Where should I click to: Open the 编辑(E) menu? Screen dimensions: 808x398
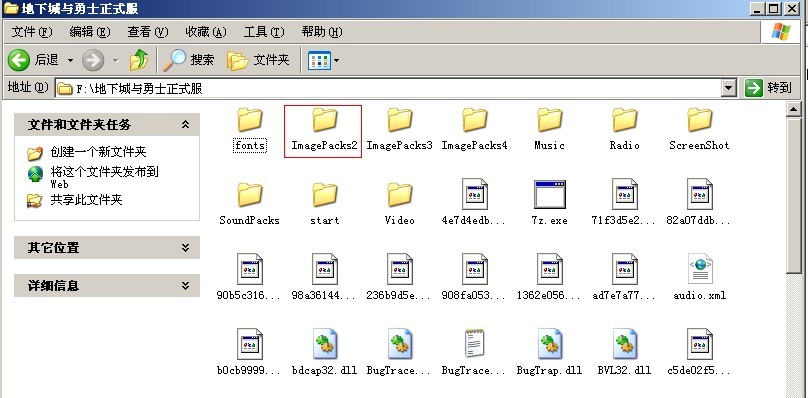(90, 32)
